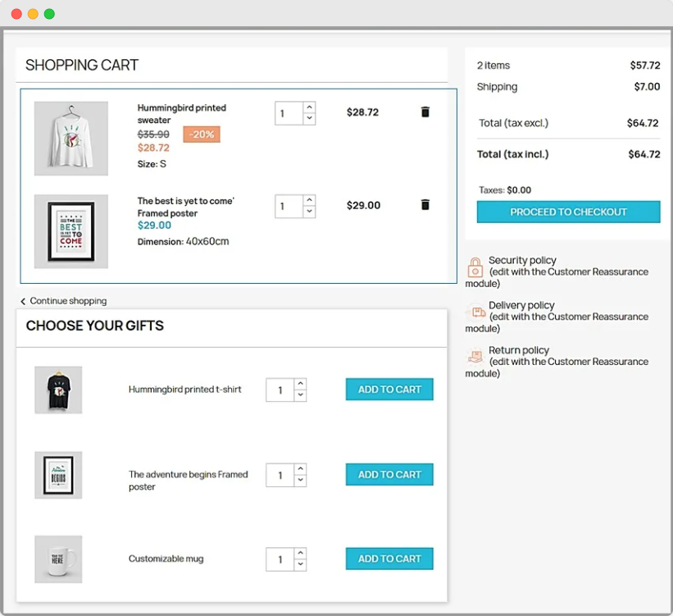
Task: Click the sweater quantity input field
Action: pos(289,113)
